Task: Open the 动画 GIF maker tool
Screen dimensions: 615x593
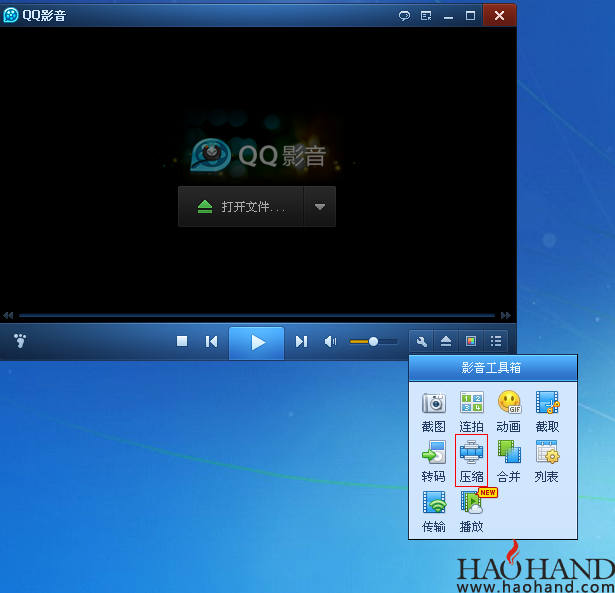Action: click(x=509, y=411)
